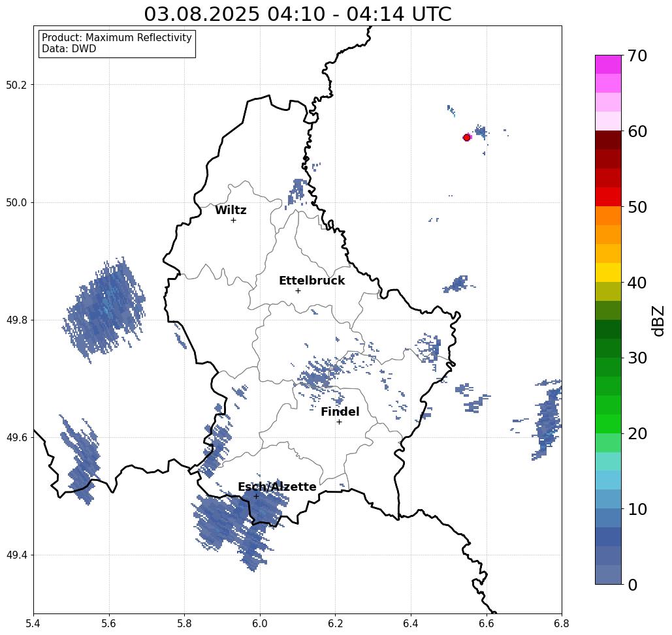This screenshot has height=635, width=672.
Task: Click the "Data: DWD" legend line
Action: [69, 49]
